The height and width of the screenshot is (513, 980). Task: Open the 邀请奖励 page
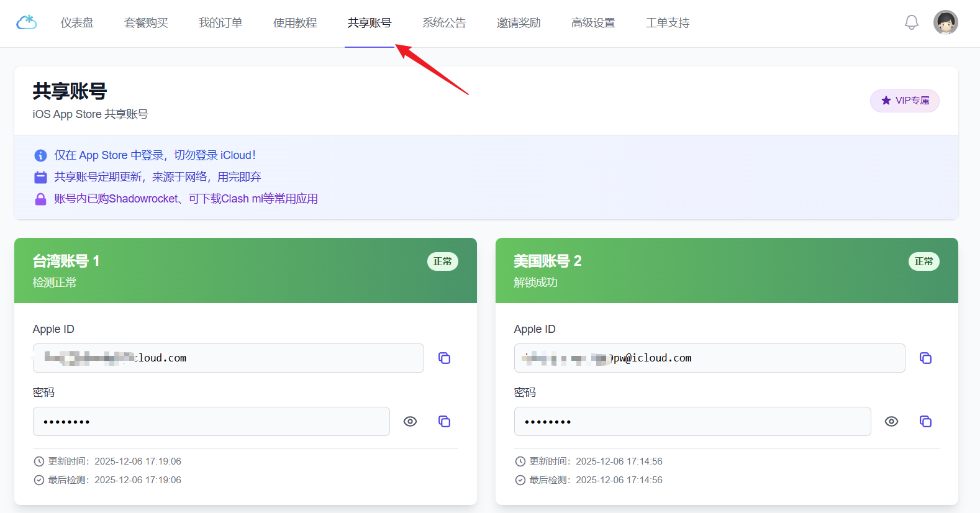coord(519,23)
